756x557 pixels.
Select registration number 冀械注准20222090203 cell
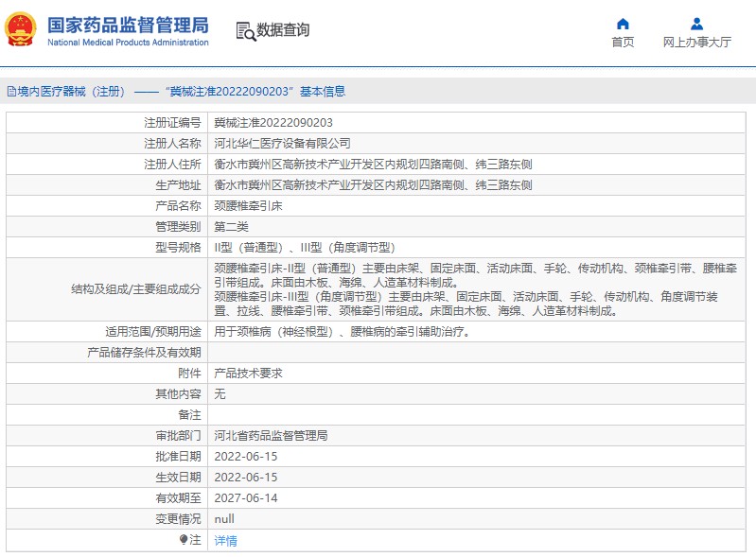273,123
